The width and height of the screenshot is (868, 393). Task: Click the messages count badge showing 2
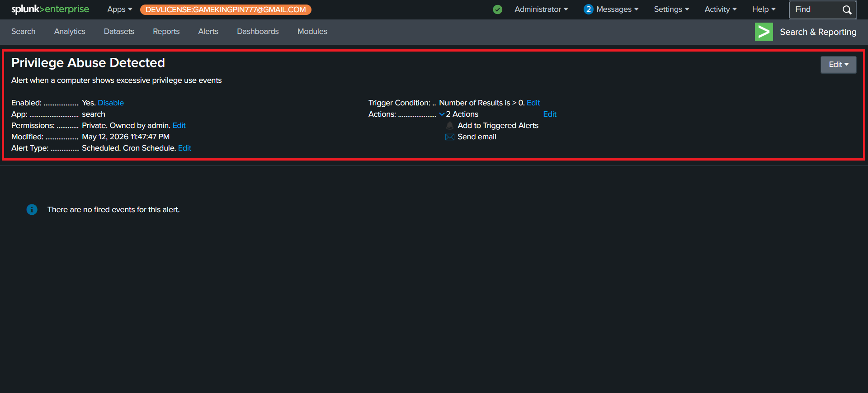588,9
